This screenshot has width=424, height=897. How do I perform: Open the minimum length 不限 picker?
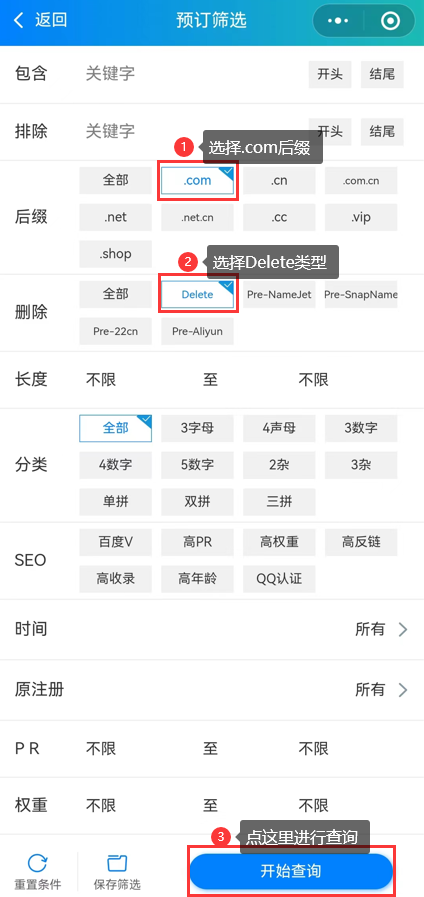tap(101, 379)
